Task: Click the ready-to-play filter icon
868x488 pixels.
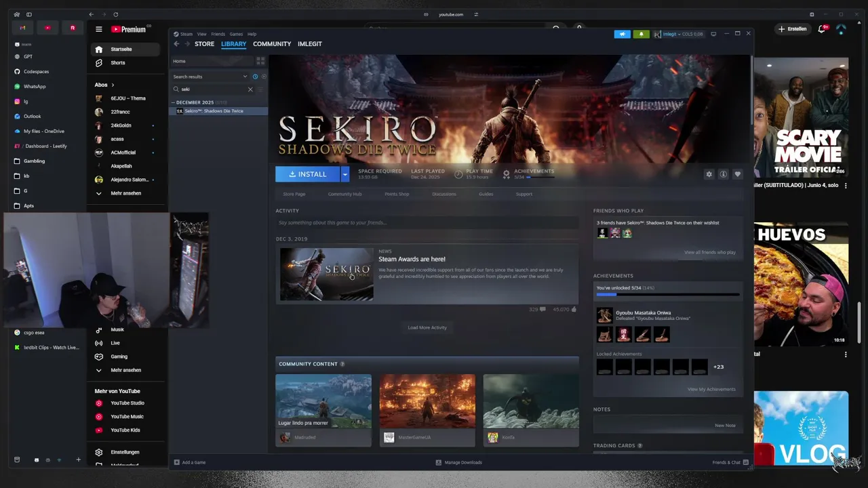Action: (264, 77)
